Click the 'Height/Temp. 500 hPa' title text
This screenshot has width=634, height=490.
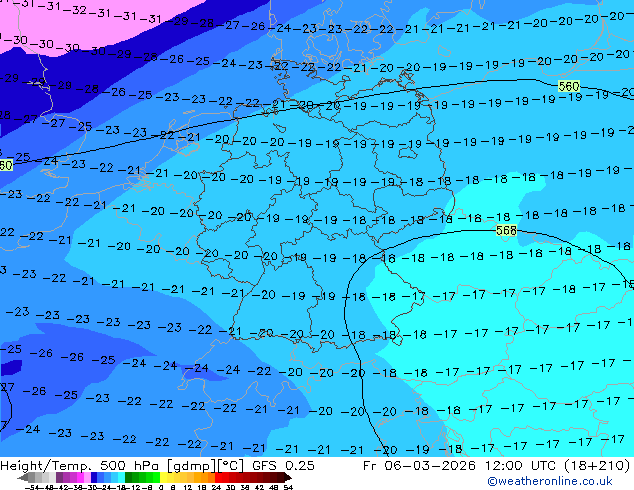coord(82,465)
